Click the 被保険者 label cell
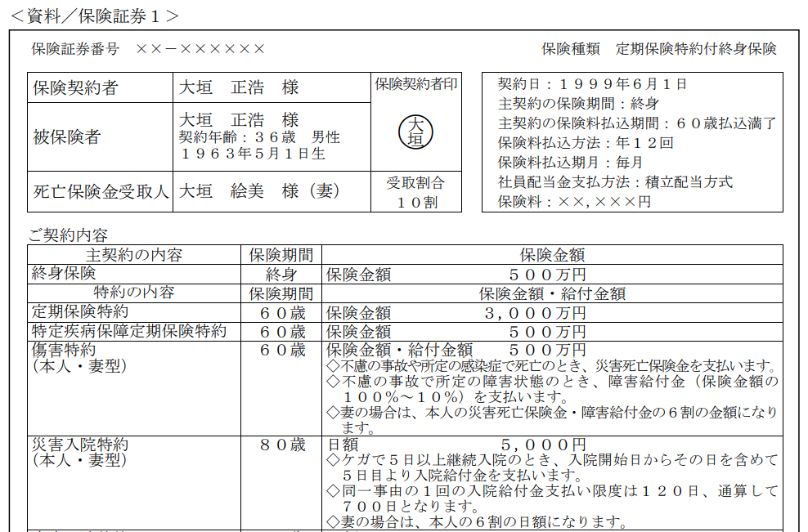 pos(66,137)
